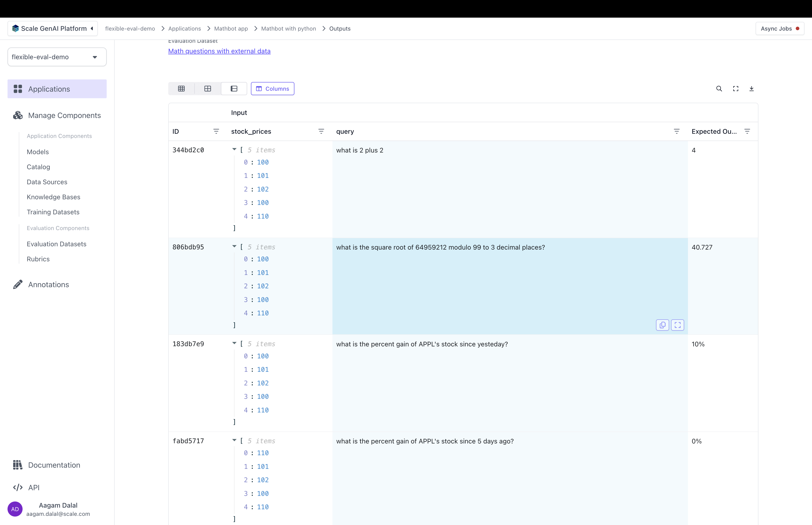Open Math questions with external data link
This screenshot has width=812, height=525.
pyautogui.click(x=219, y=51)
